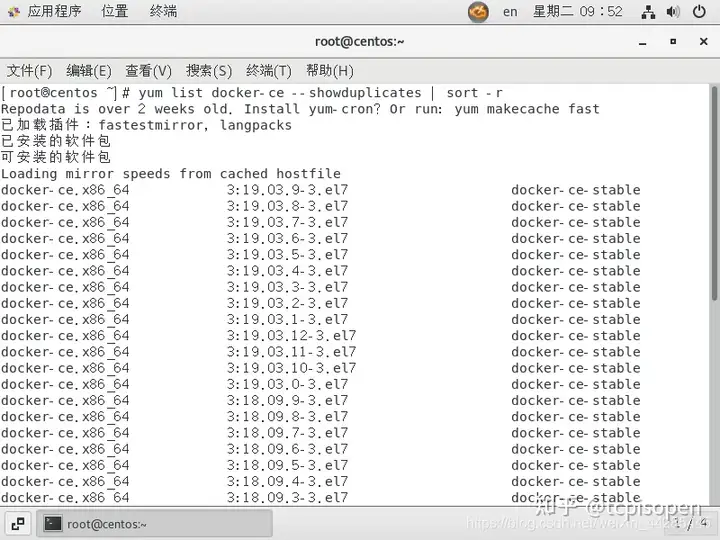
Task: Click the show desktop icon in taskbar
Action: pyautogui.click(x=18, y=523)
